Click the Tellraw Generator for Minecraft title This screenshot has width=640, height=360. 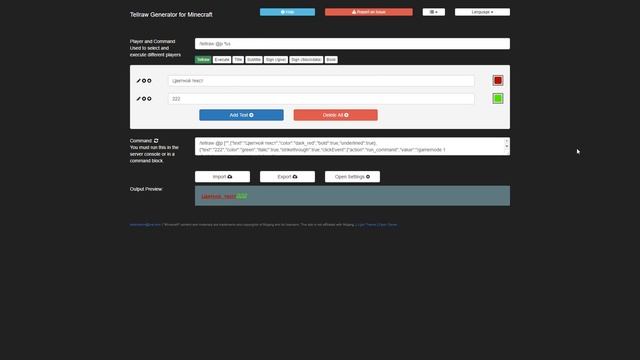[x=171, y=15]
